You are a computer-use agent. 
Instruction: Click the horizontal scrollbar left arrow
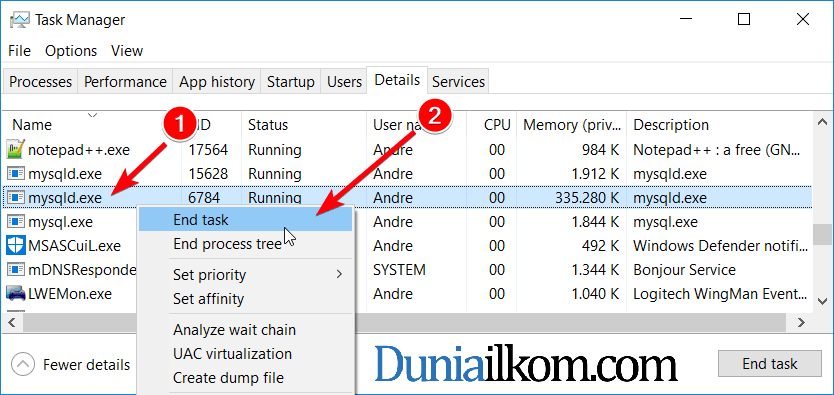click(x=13, y=322)
